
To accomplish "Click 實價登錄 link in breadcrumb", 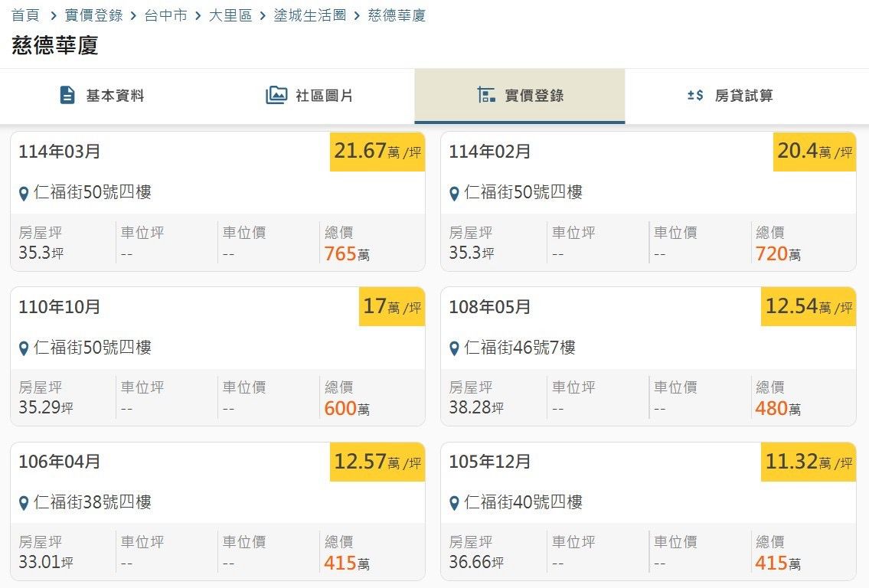I will [x=94, y=15].
